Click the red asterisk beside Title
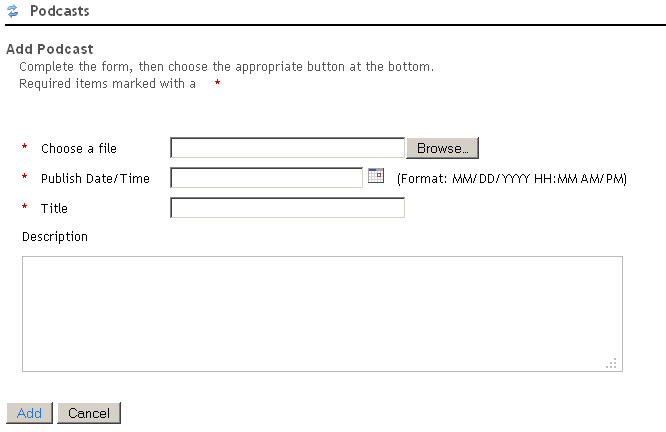This screenshot has width=666, height=432. (x=25, y=209)
